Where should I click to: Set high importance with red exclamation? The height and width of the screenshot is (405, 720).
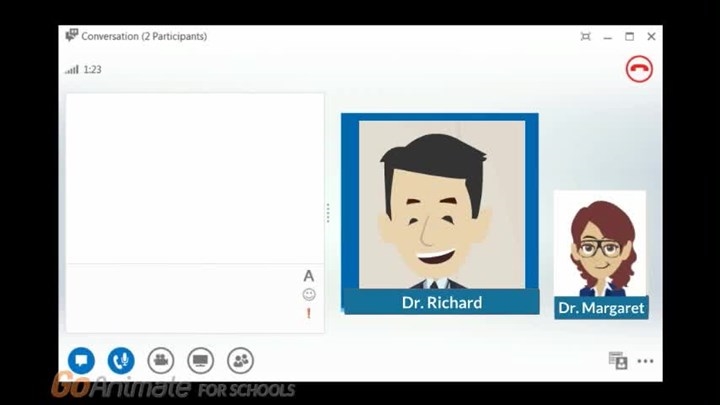pos(309,314)
